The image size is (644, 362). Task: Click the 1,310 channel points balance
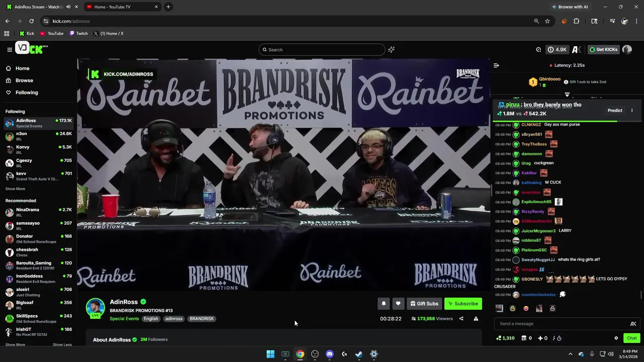click(x=505, y=338)
